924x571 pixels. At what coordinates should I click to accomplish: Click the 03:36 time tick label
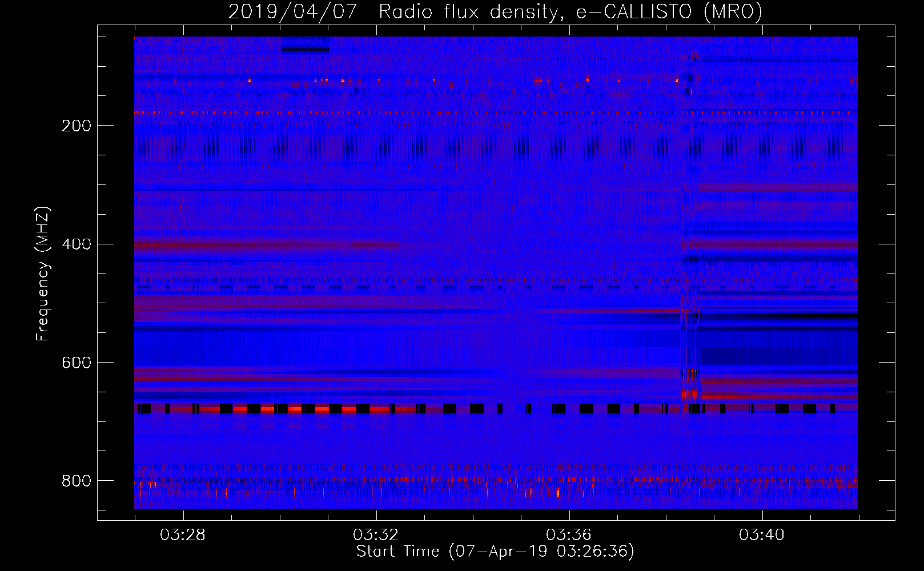tap(569, 535)
